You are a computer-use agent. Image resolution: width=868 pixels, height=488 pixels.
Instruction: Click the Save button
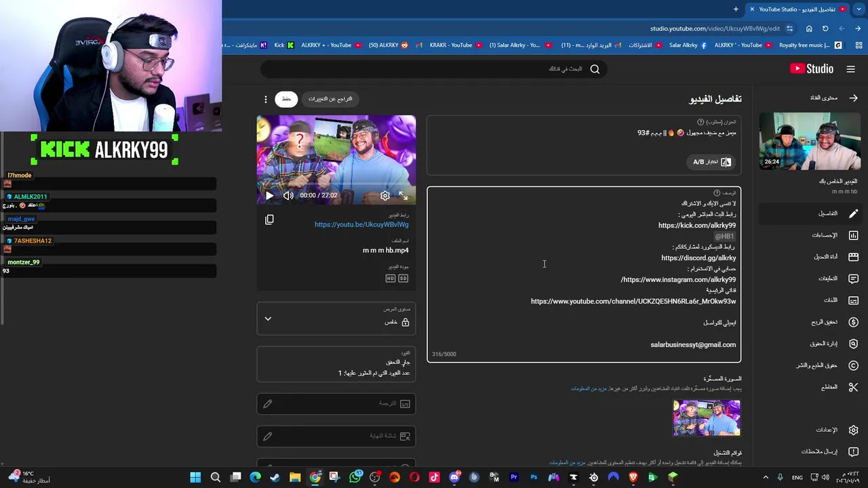click(286, 99)
